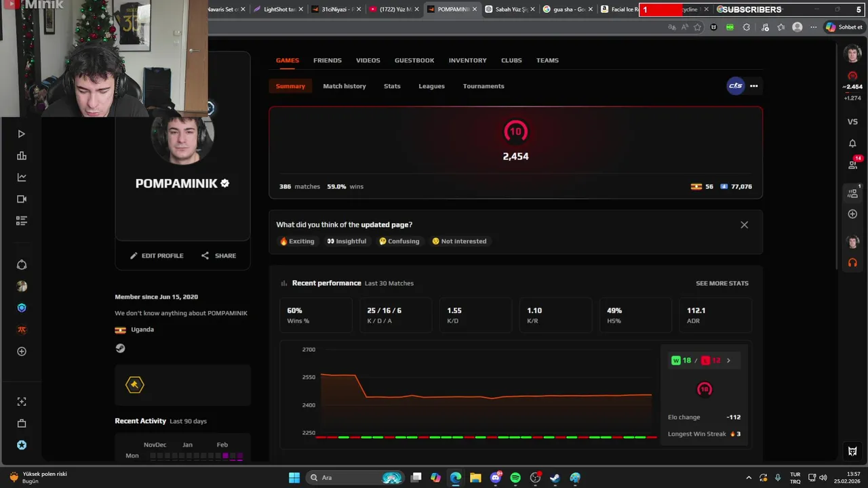Open the notifications bell
868x488 pixels.
click(x=852, y=144)
